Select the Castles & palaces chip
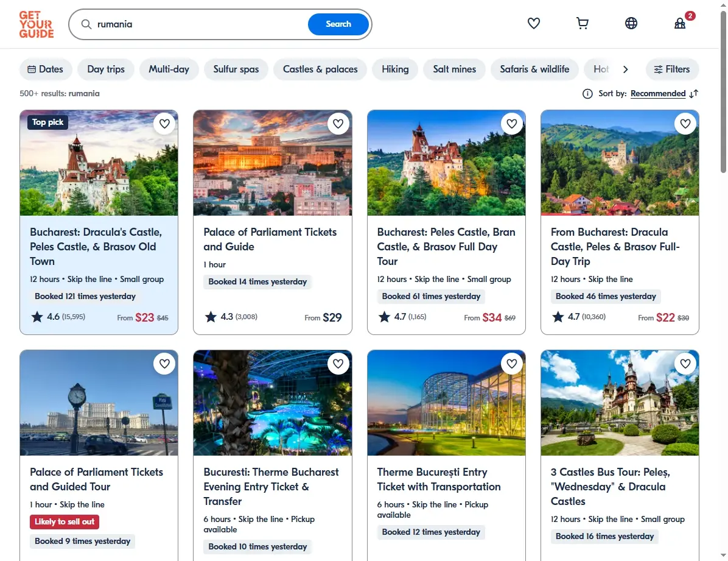The width and height of the screenshot is (728, 561). point(320,69)
